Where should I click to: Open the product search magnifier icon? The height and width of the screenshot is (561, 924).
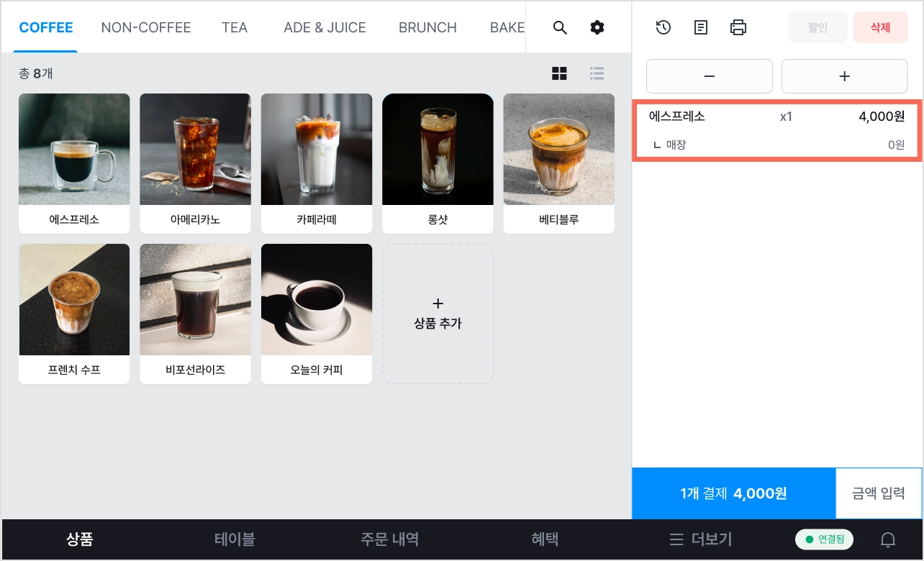(x=560, y=28)
